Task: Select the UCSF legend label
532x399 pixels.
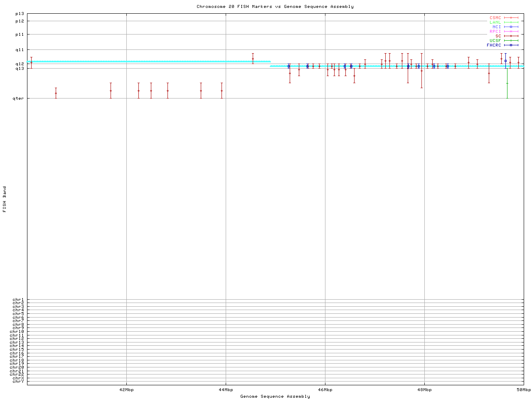Action: click(x=495, y=40)
